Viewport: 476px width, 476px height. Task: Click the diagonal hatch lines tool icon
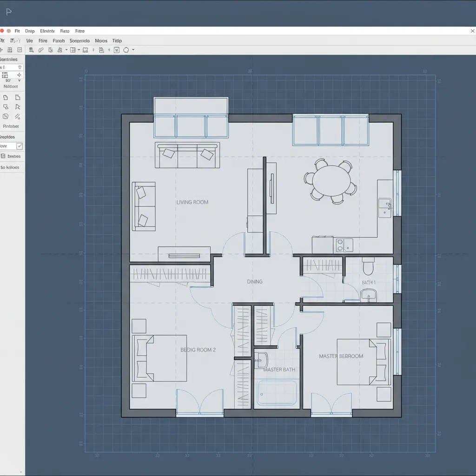pyautogui.click(x=18, y=117)
